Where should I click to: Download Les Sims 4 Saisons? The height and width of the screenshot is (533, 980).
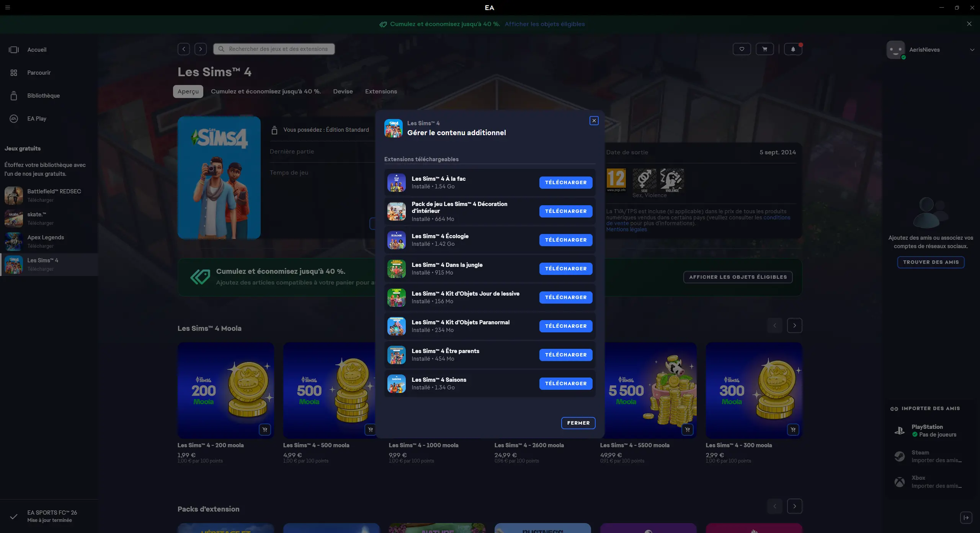[566, 384]
